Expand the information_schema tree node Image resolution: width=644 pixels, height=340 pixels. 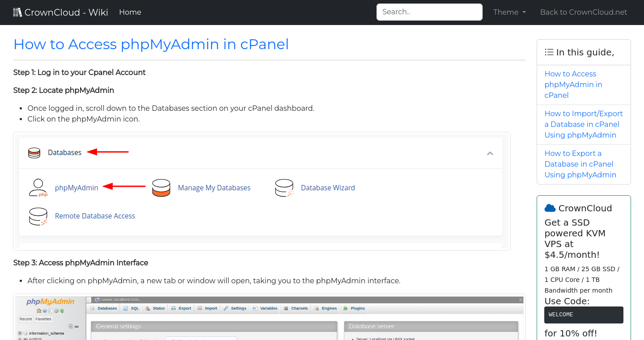point(20,333)
